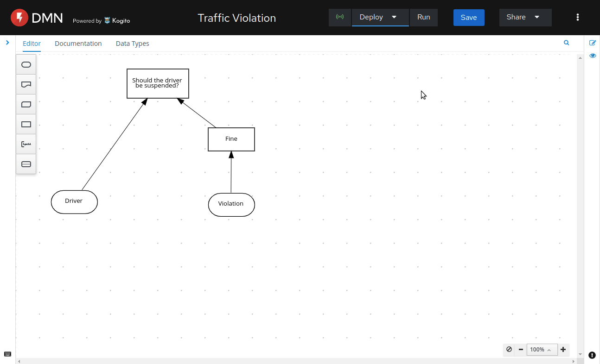Choose the Text Annotation palette tool
The image size is (600, 364).
click(26, 144)
